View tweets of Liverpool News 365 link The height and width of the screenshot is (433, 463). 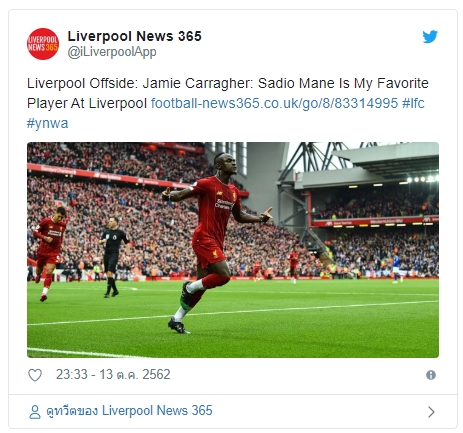pos(129,411)
